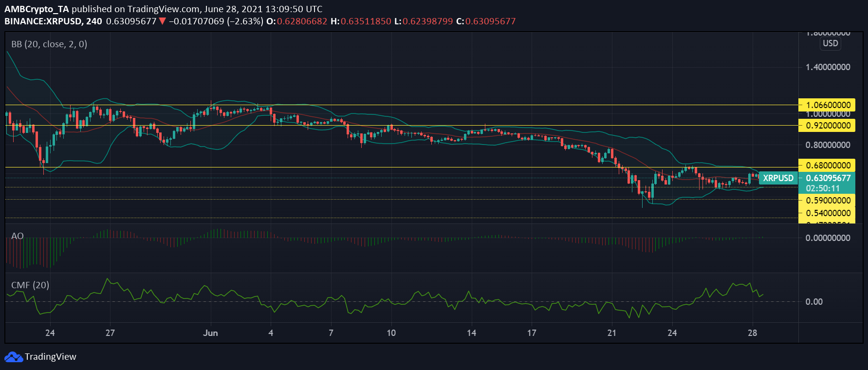Viewport: 868px width, 370px height.
Task: Click the CMF 0.00 axis value
Action: coord(814,302)
